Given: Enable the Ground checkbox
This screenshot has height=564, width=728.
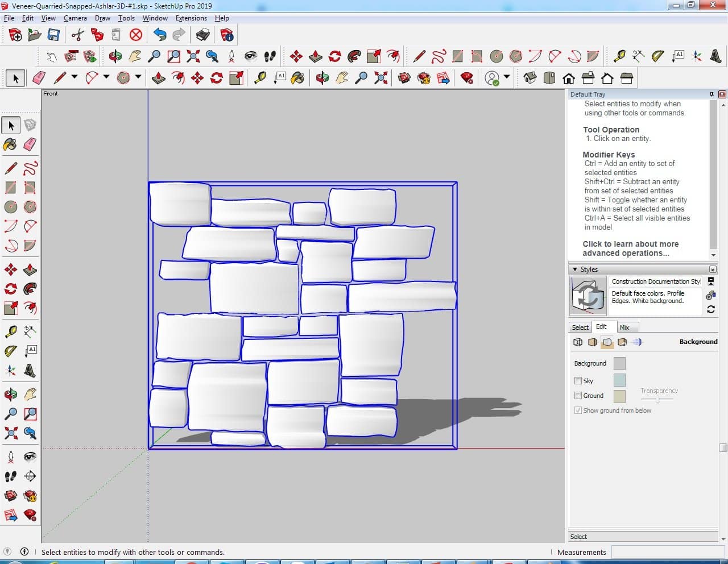Looking at the screenshot, I should (x=578, y=396).
